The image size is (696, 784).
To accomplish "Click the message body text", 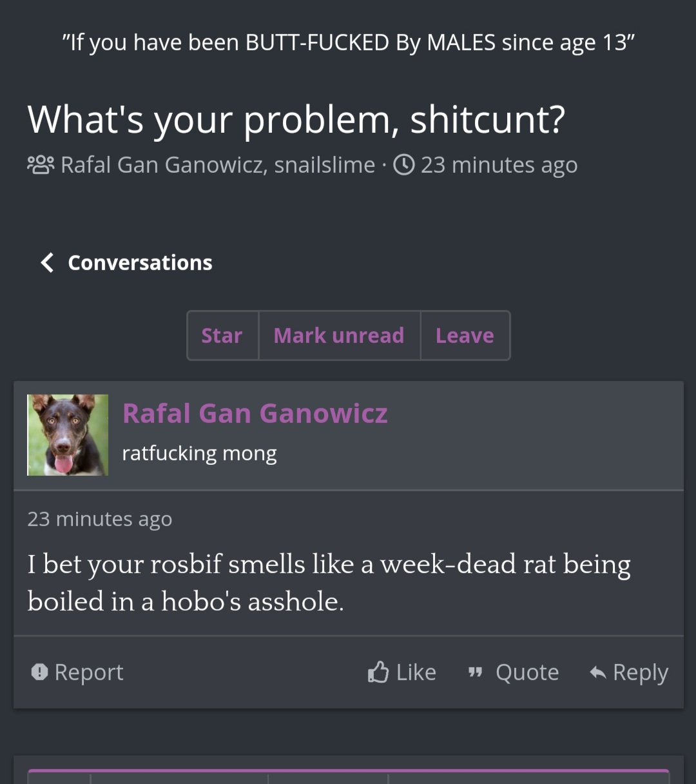I will pyautogui.click(x=329, y=582).
